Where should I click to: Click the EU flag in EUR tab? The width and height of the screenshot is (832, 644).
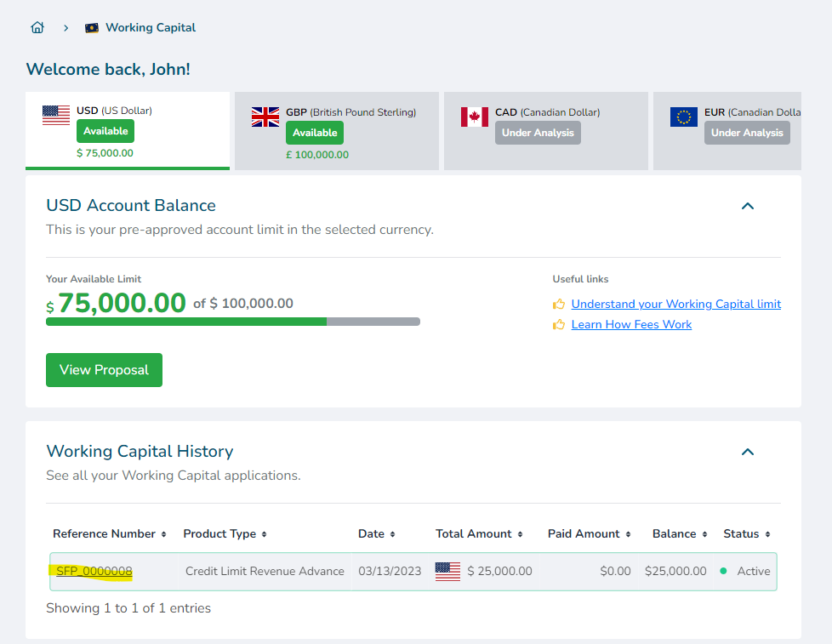coord(684,117)
